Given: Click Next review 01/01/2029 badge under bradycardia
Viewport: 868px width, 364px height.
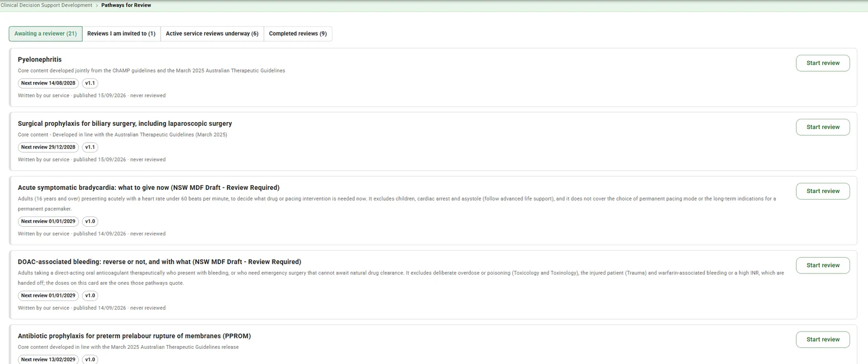Looking at the screenshot, I should (x=48, y=221).
